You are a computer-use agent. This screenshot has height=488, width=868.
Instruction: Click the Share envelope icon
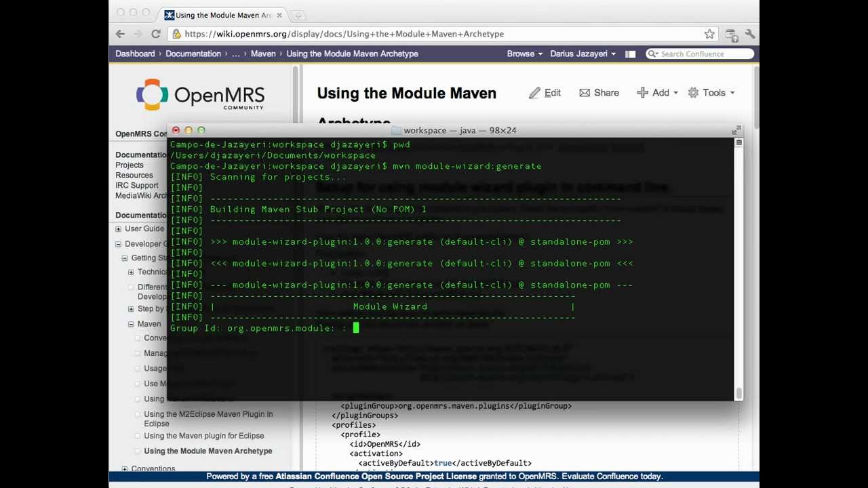[585, 93]
